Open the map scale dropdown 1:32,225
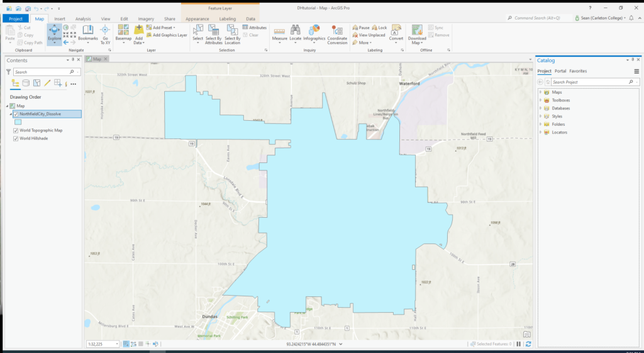Screen dimensions: 644x353 pyautogui.click(x=117, y=344)
